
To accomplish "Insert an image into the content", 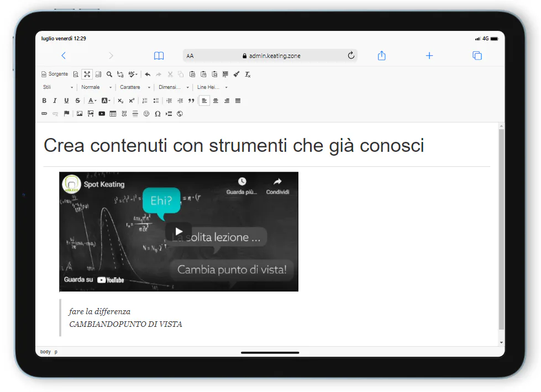I will [80, 114].
